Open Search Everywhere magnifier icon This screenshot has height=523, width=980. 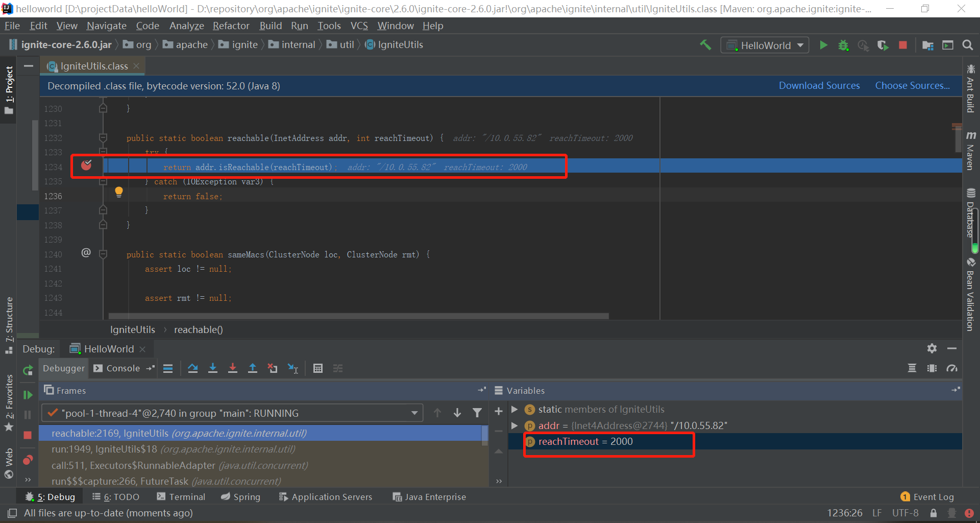click(x=968, y=45)
